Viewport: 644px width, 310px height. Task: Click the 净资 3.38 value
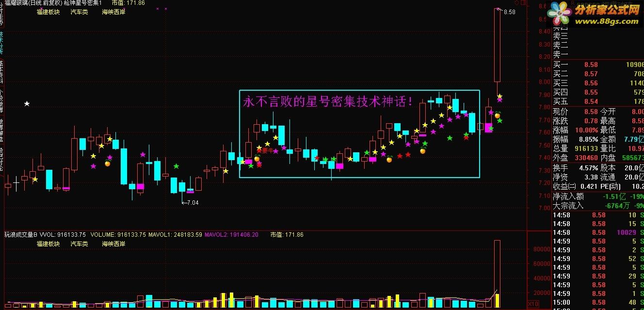coord(591,177)
